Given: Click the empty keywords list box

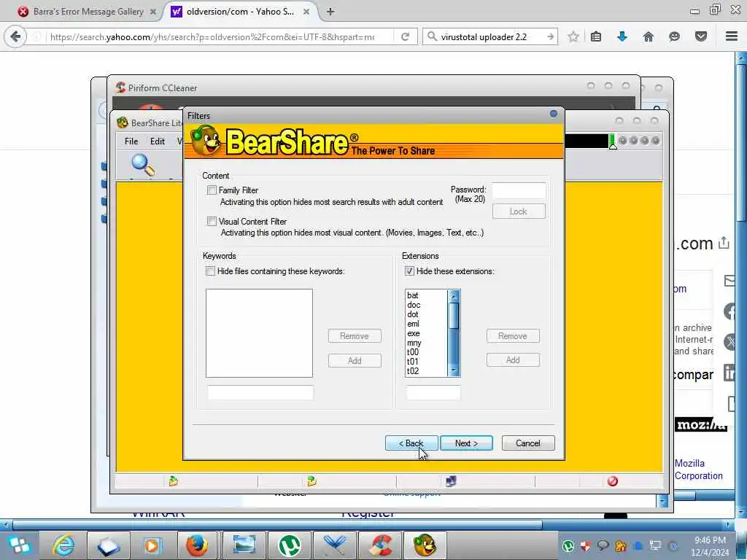Looking at the screenshot, I should click(259, 333).
